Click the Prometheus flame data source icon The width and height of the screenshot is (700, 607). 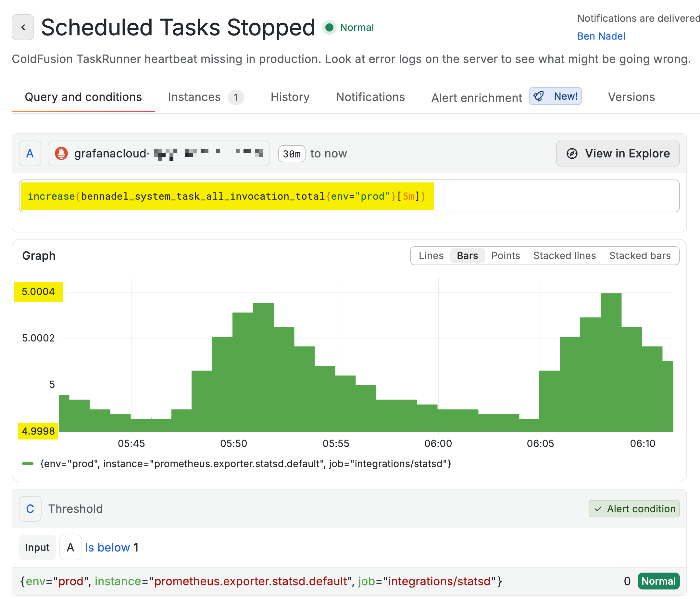coord(61,154)
